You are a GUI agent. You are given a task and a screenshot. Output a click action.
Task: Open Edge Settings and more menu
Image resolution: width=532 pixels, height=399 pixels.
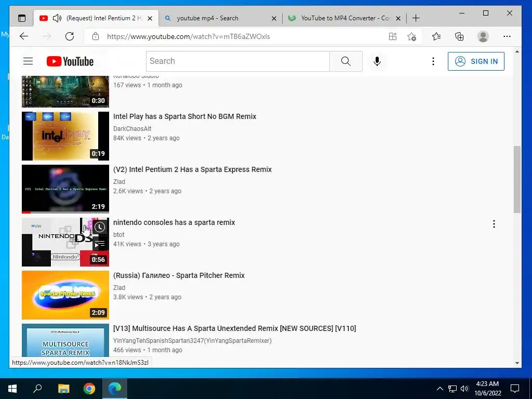507,36
